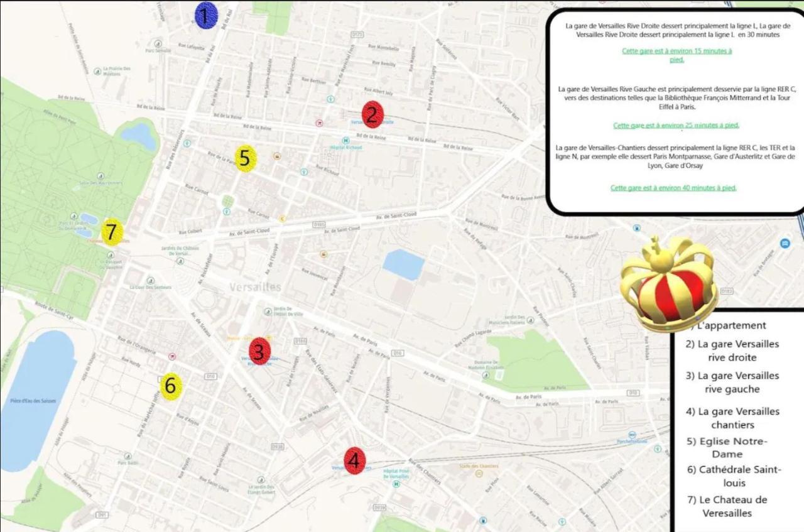Viewport: 804px width, 532px height.
Task: Click the La Cour Des Senteurs icon
Action: pos(151,280)
